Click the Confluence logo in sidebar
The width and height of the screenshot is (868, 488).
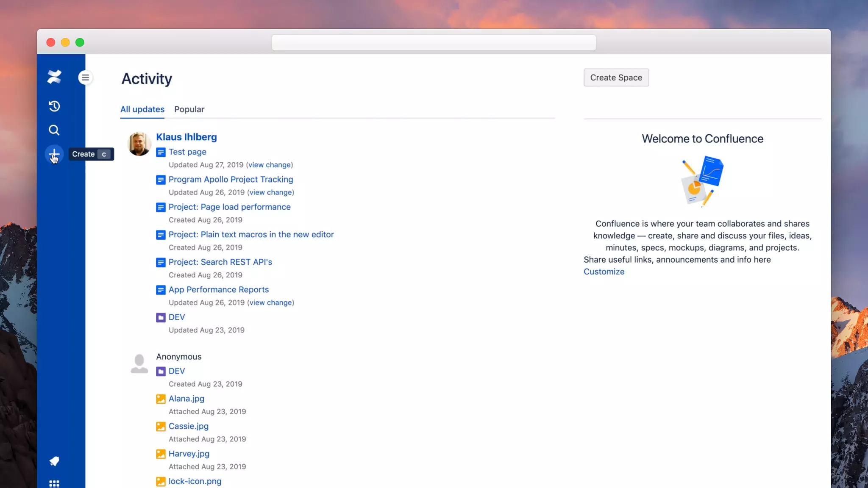(54, 77)
